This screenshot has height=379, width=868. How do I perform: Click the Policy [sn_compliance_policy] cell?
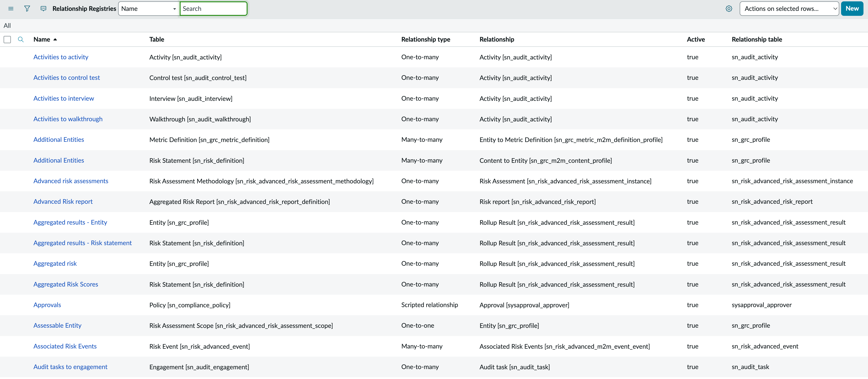coord(190,305)
